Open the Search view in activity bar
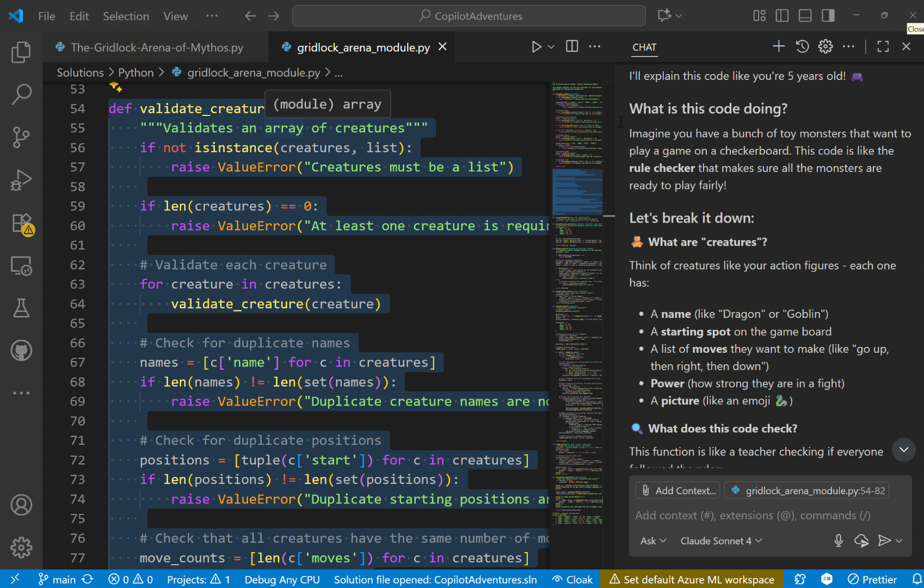 click(x=21, y=94)
